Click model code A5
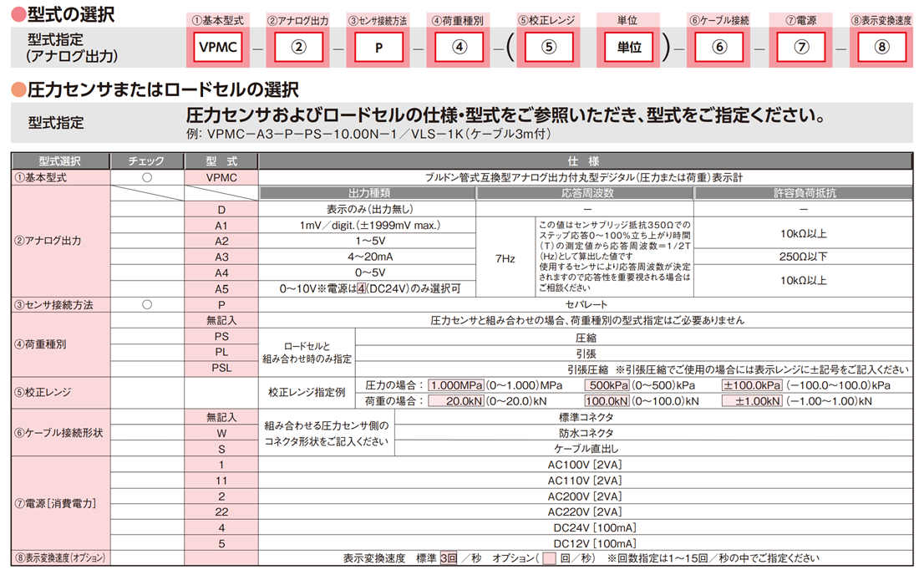This screenshot has width=924, height=570. coord(221,289)
